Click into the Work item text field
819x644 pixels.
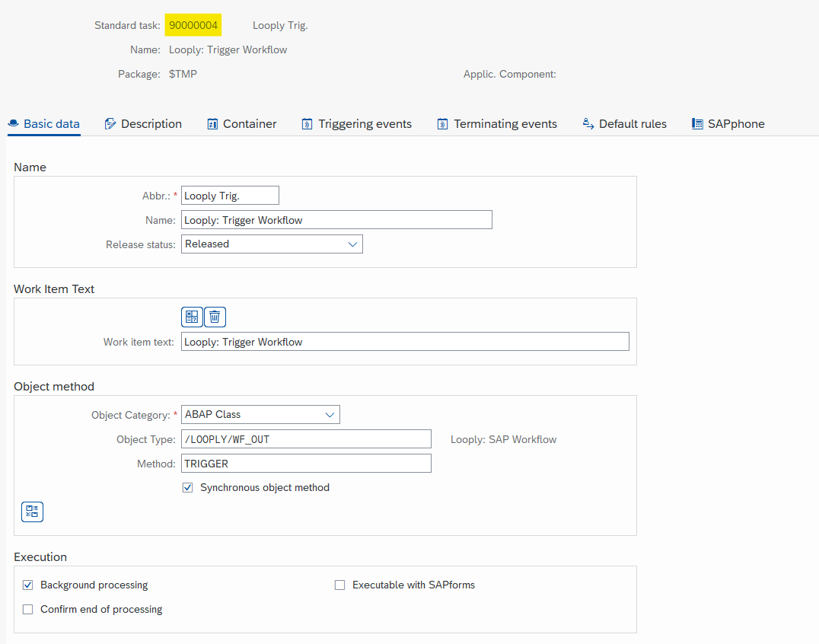405,342
